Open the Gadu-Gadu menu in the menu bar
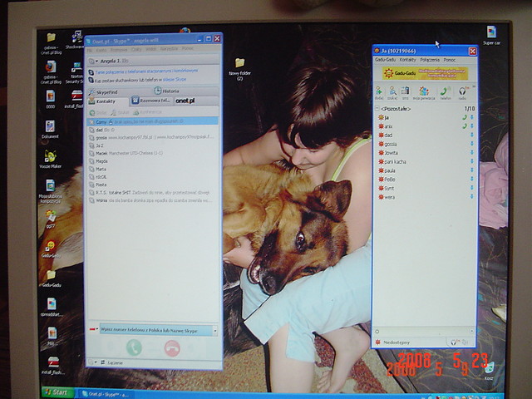The height and width of the screenshot is (399, 532). [385, 60]
